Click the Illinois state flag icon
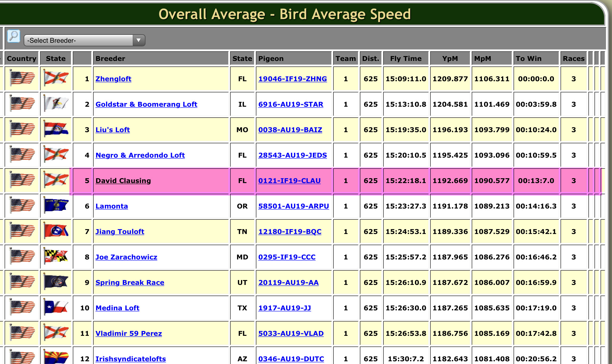 point(56,104)
